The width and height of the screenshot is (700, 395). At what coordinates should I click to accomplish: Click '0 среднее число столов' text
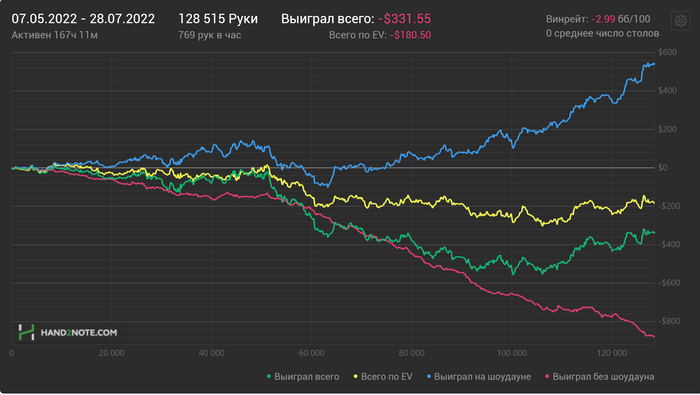(x=602, y=33)
